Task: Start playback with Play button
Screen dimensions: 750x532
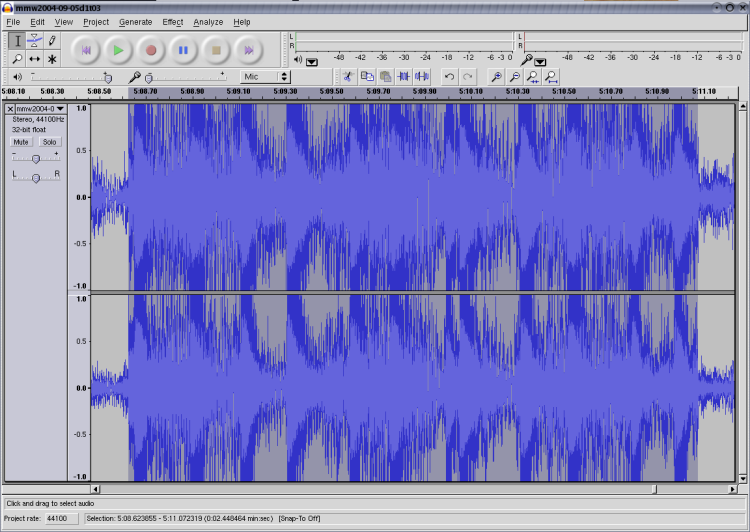Action: (118, 50)
